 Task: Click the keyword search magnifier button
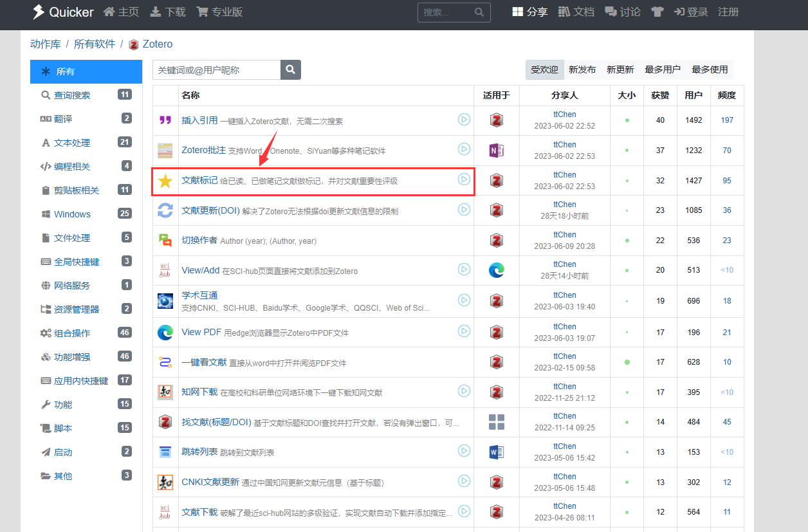coord(291,69)
